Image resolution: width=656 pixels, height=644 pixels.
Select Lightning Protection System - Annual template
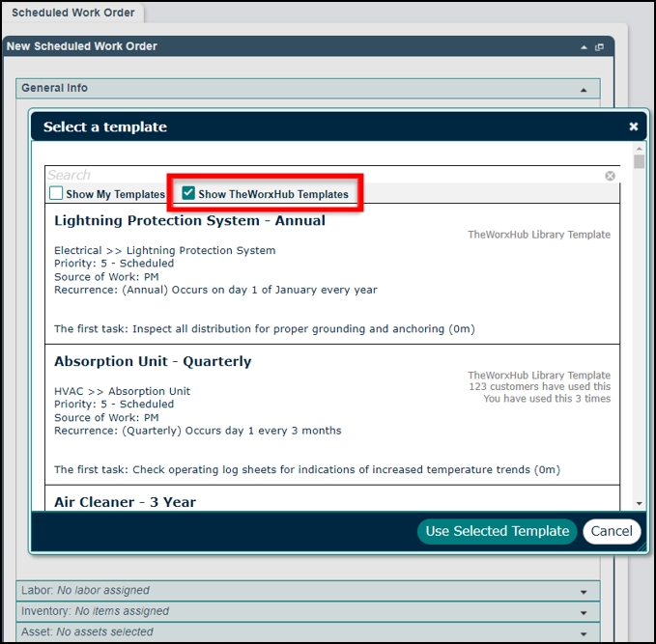pyautogui.click(x=332, y=274)
